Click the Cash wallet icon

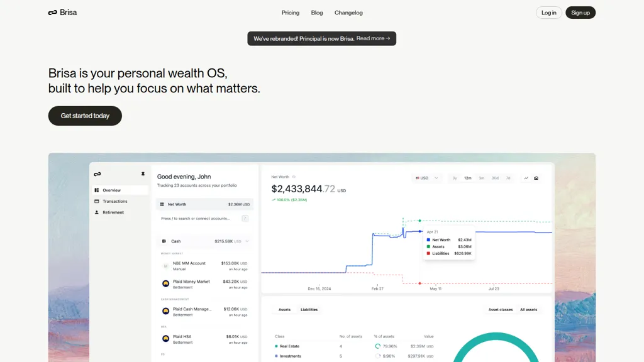164,241
